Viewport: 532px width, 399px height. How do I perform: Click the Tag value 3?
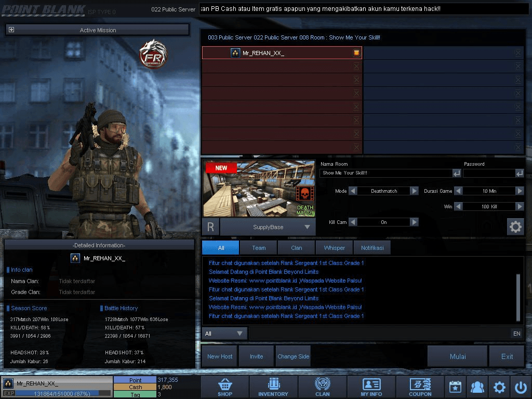pyautogui.click(x=159, y=395)
